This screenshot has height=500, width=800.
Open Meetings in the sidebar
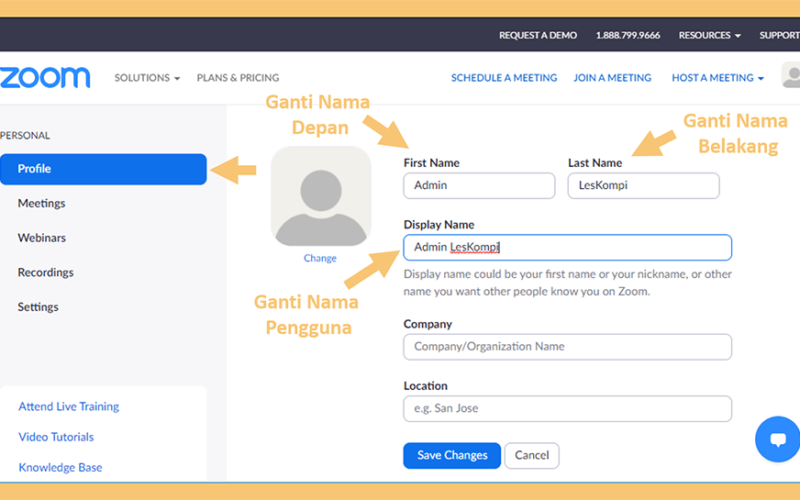(x=41, y=203)
